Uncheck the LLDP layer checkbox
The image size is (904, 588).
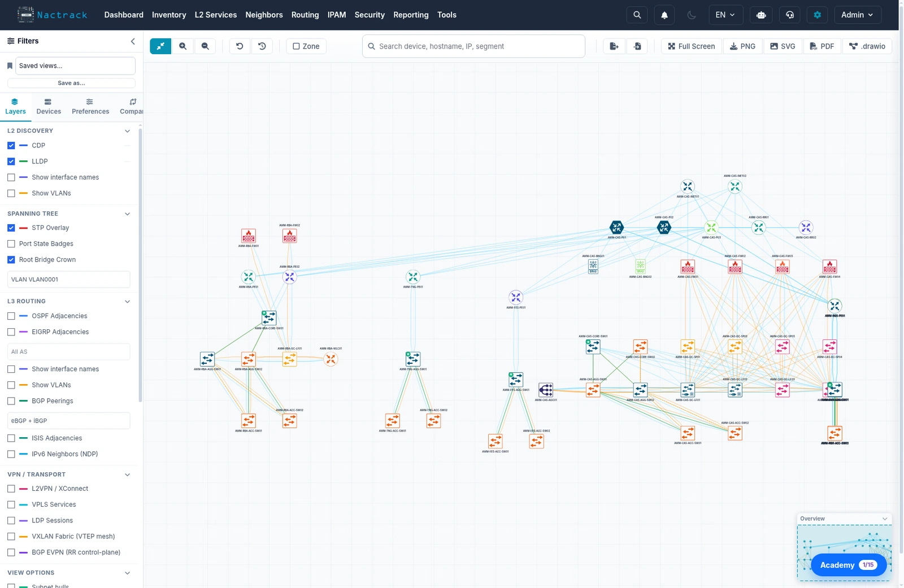tap(11, 162)
